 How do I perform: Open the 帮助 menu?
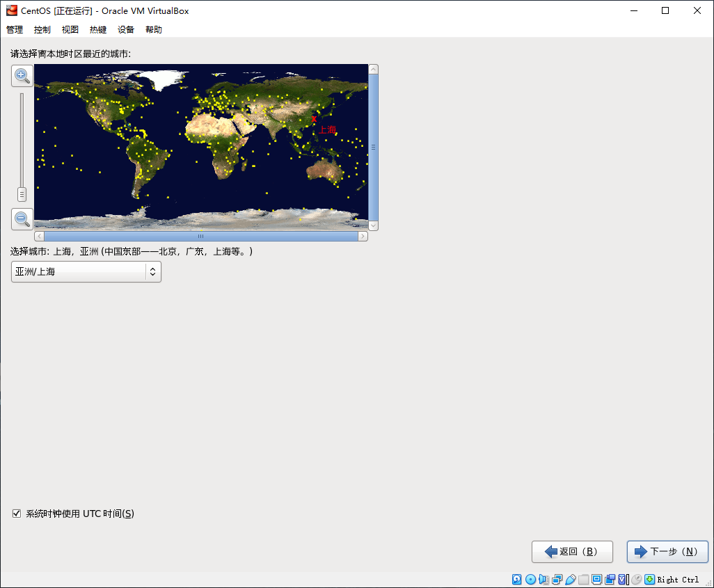[x=154, y=30]
